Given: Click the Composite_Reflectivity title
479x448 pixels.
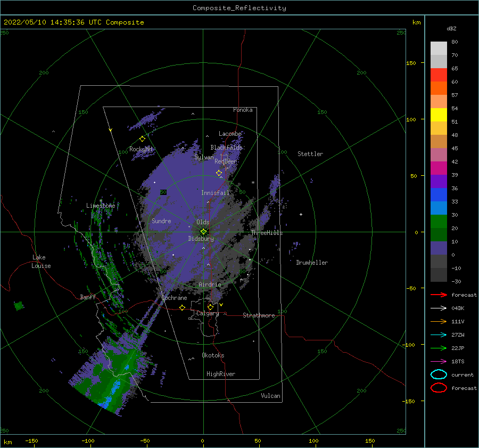Looking at the screenshot, I should (239, 8).
